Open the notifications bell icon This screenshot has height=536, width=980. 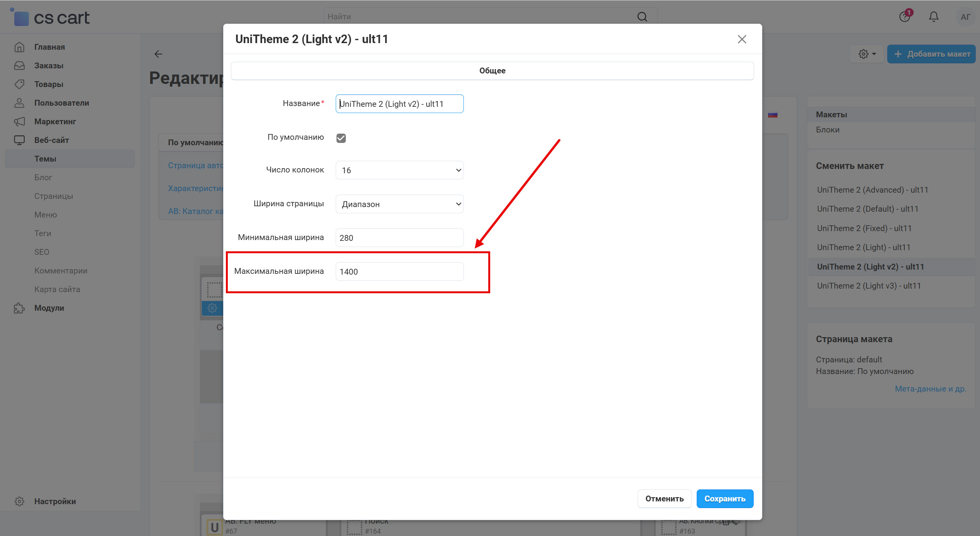point(933,17)
